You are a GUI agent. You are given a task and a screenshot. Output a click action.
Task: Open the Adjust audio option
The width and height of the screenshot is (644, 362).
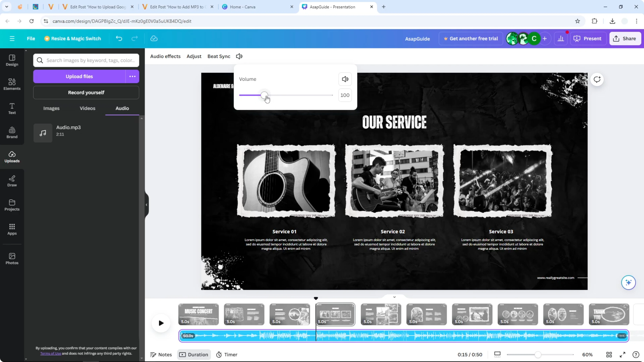tap(194, 56)
